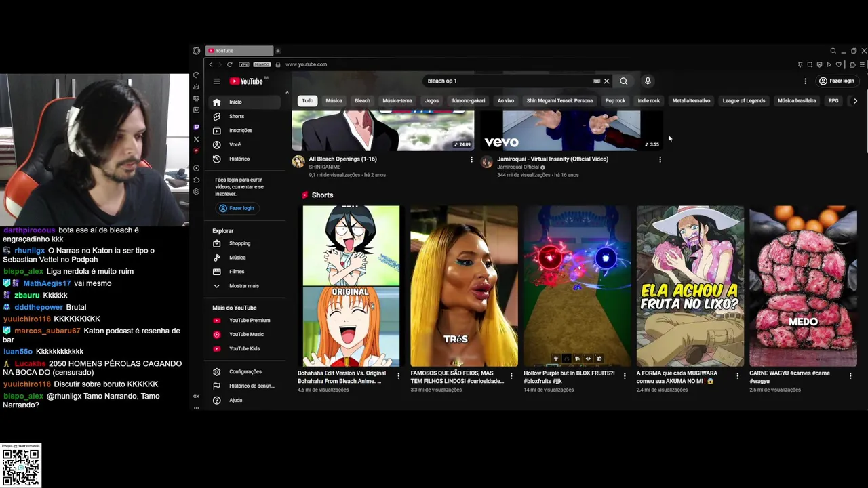Image resolution: width=868 pixels, height=488 pixels.
Task: Click the heart bookmark icon in address bar
Action: coord(839,64)
